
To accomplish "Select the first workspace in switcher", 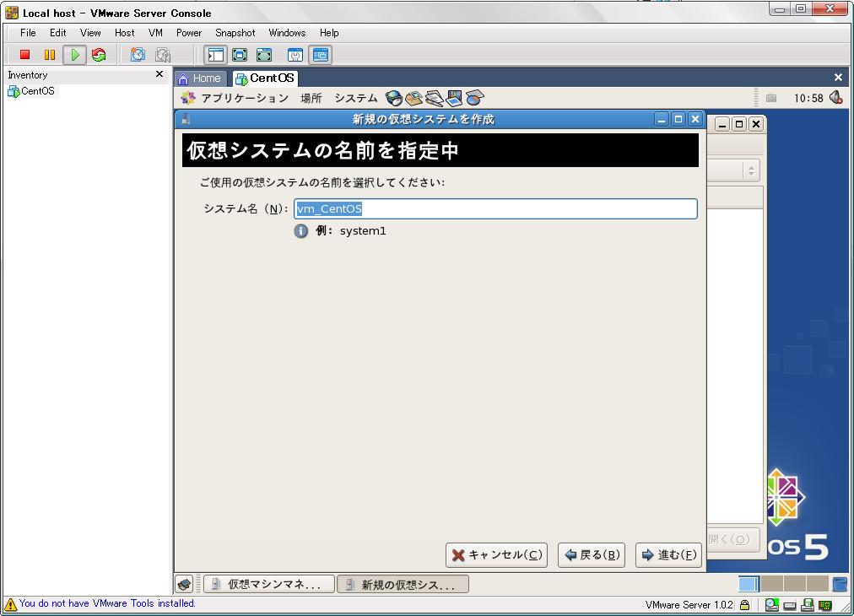I will pos(749,584).
